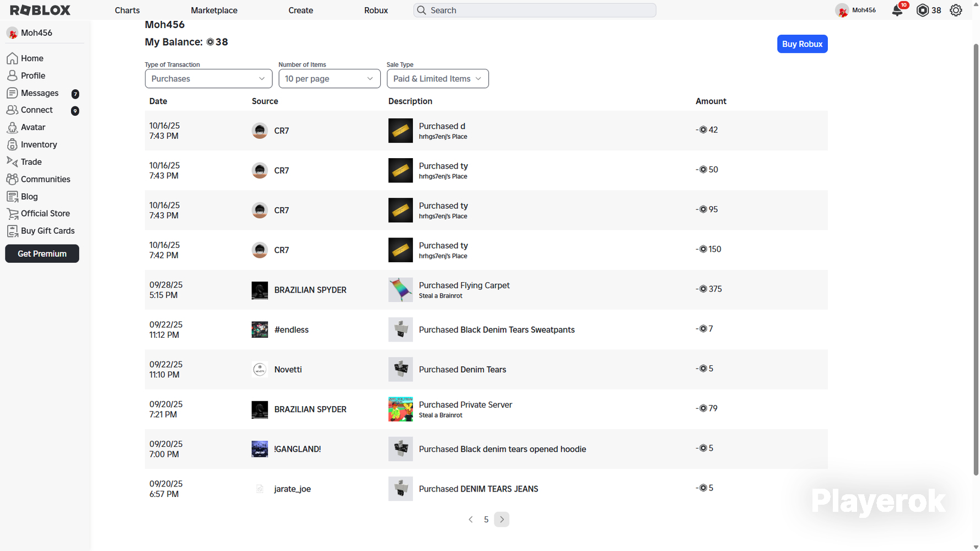Click the Get Premium button
The height and width of the screenshot is (551, 980).
(x=42, y=253)
